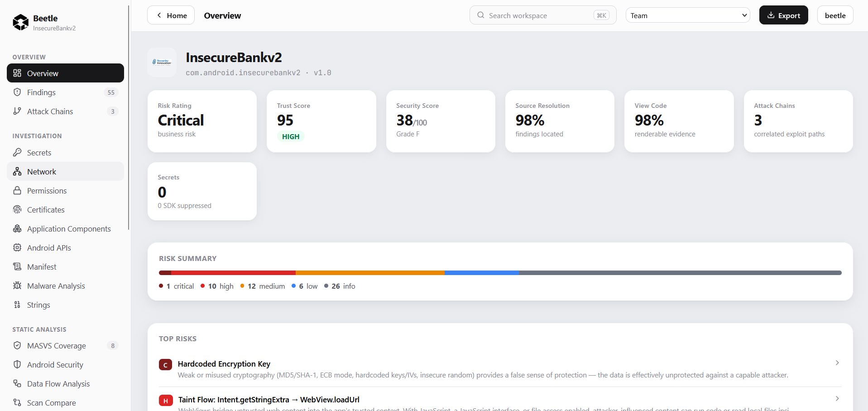The image size is (868, 411).
Task: Click the Android APIs chip icon
Action: (x=17, y=247)
